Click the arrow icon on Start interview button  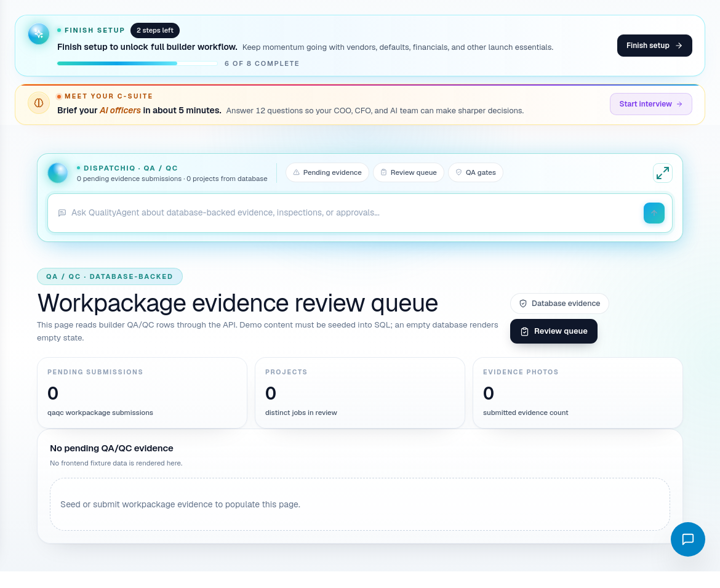(x=679, y=104)
